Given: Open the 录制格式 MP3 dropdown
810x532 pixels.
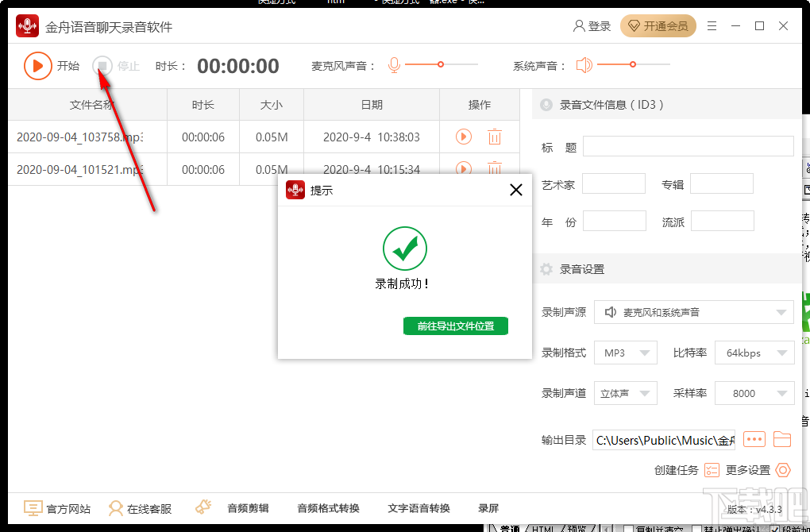Looking at the screenshot, I should 626,352.
